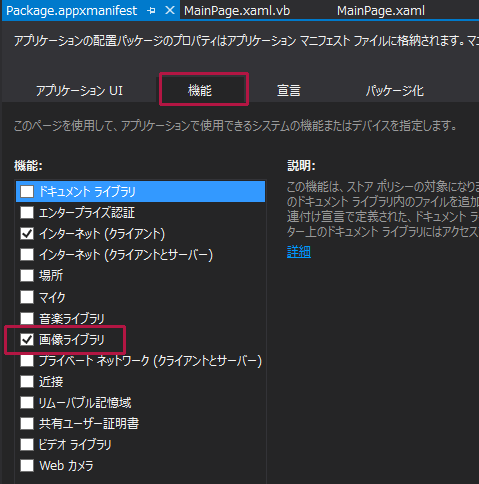Screen dimensions: 479x484
Task: Pin the Package.appxmanifest tab
Action: (x=151, y=11)
